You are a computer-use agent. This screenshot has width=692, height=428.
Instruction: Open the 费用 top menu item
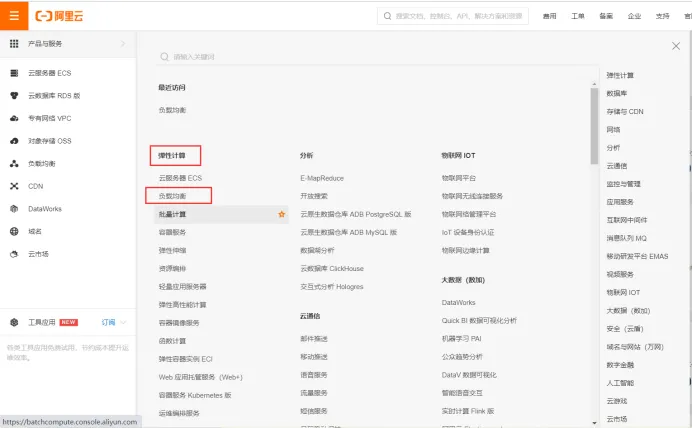[x=549, y=16]
